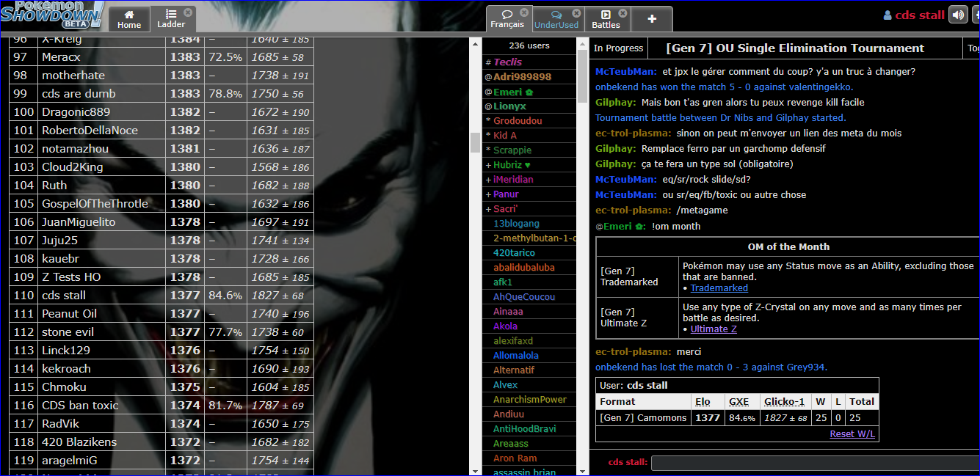This screenshot has width=980, height=476.
Task: Switch to the Ladder tab
Action: coord(171,18)
